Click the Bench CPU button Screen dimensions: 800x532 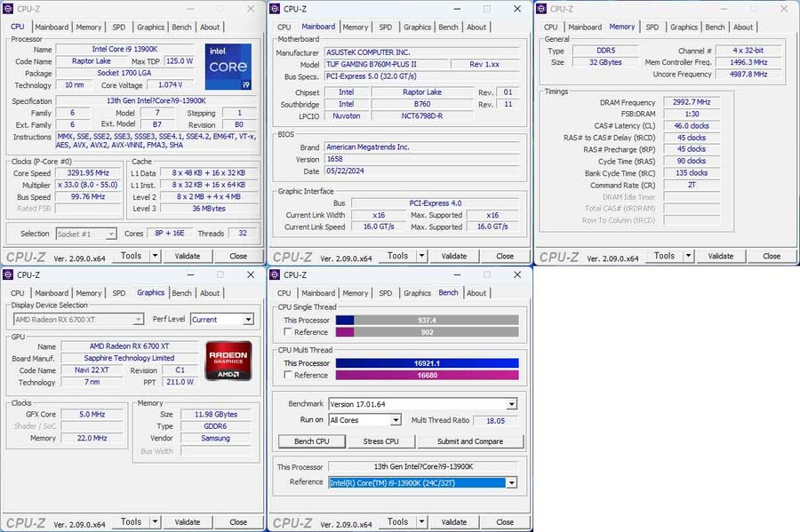[311, 441]
